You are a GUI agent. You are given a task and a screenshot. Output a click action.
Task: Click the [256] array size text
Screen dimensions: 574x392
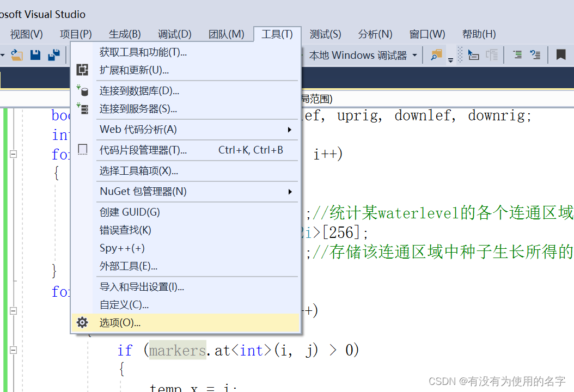pos(343,232)
